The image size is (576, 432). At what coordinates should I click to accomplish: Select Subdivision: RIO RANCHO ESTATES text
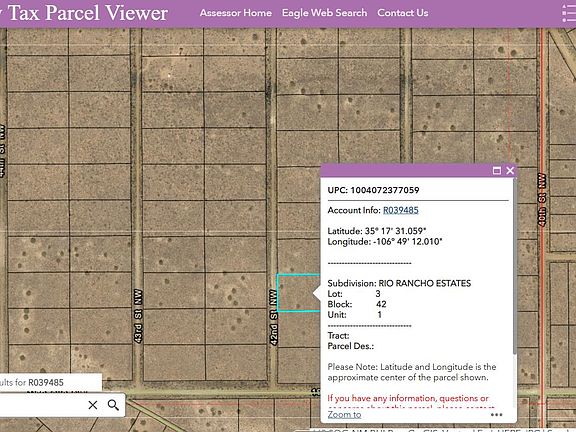pyautogui.click(x=399, y=283)
